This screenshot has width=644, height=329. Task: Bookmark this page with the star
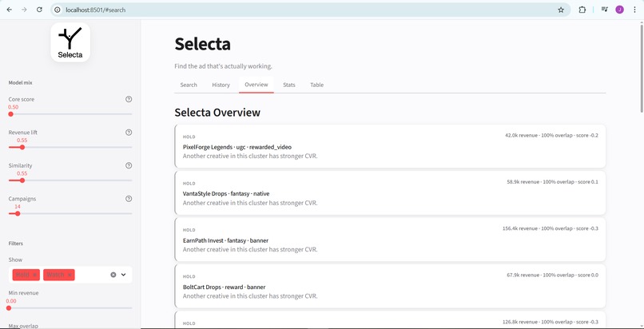tap(561, 10)
